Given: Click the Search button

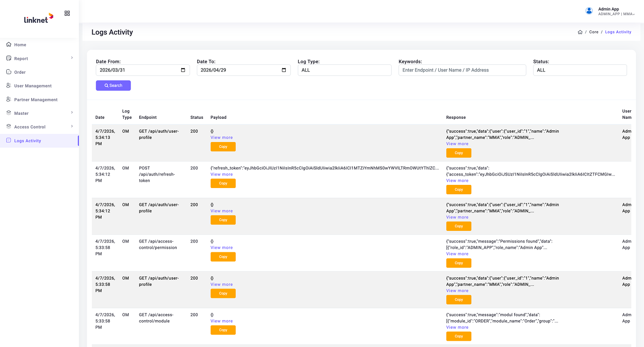Looking at the screenshot, I should [x=113, y=85].
